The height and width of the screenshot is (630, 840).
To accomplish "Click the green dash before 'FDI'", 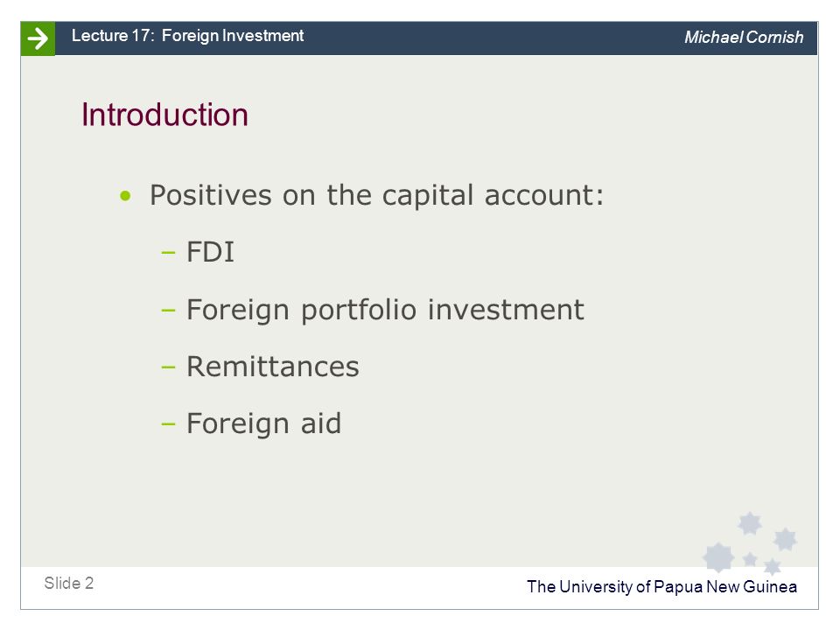I will 168,253.
